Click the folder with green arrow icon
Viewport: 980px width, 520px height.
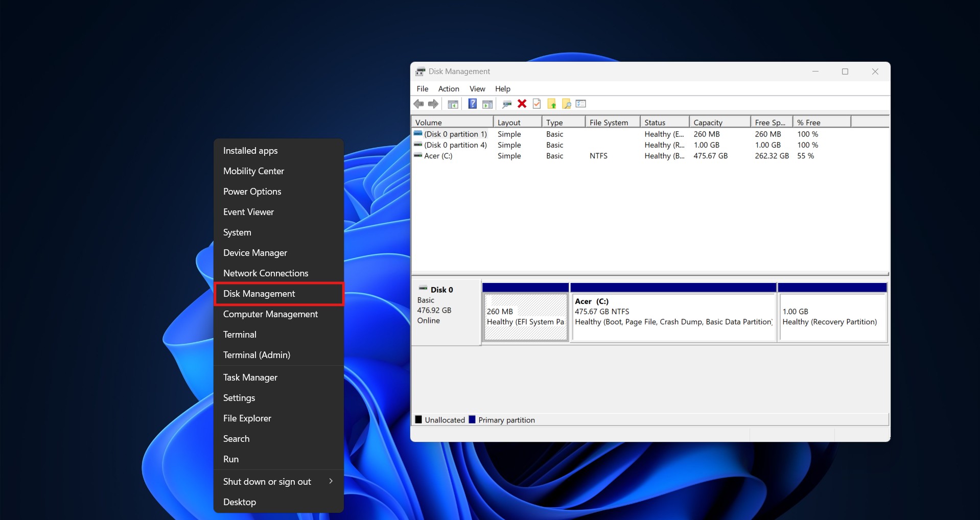(552, 104)
